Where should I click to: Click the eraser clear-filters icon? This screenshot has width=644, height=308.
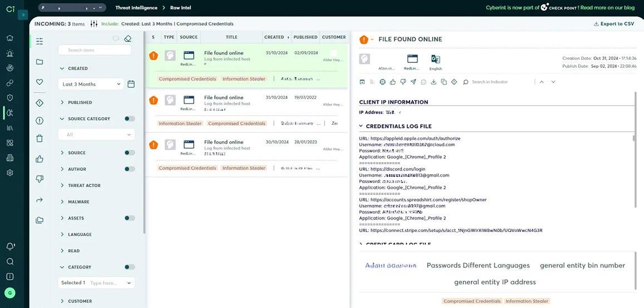(x=127, y=38)
